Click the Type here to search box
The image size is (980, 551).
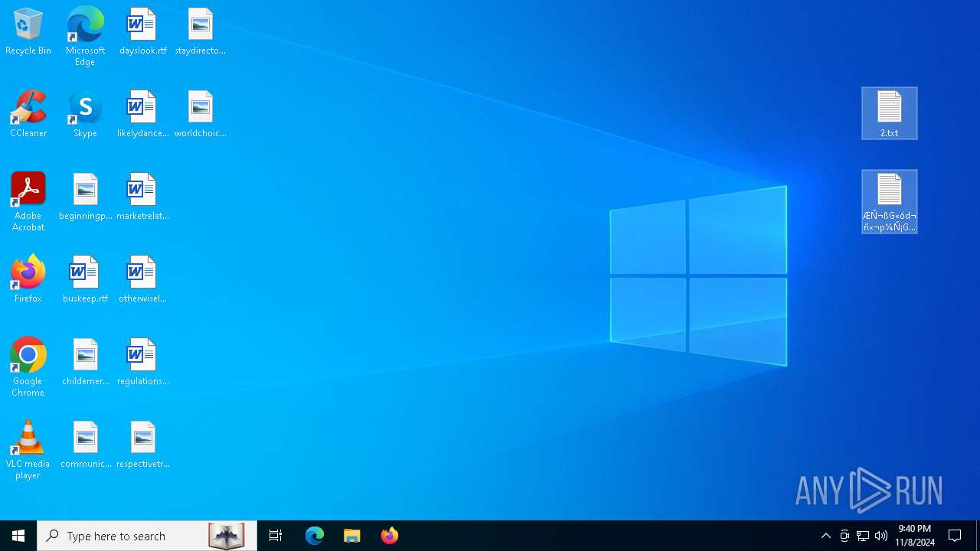147,536
